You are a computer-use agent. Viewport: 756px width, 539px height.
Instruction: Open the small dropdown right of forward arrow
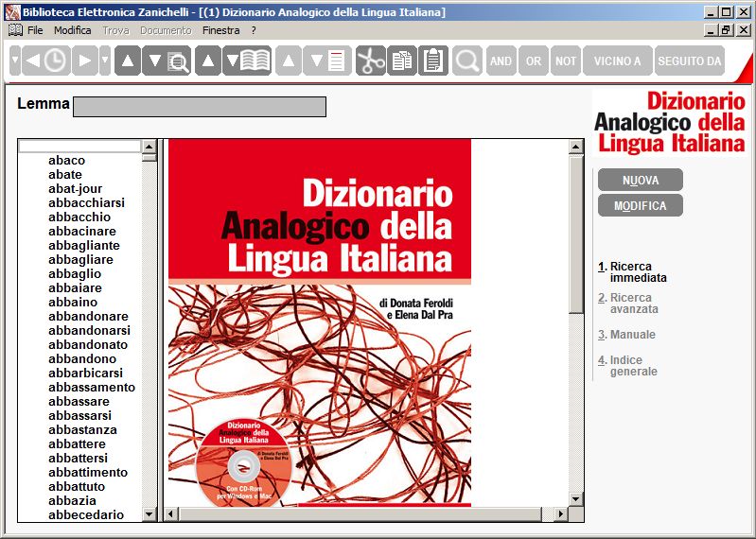click(x=105, y=61)
